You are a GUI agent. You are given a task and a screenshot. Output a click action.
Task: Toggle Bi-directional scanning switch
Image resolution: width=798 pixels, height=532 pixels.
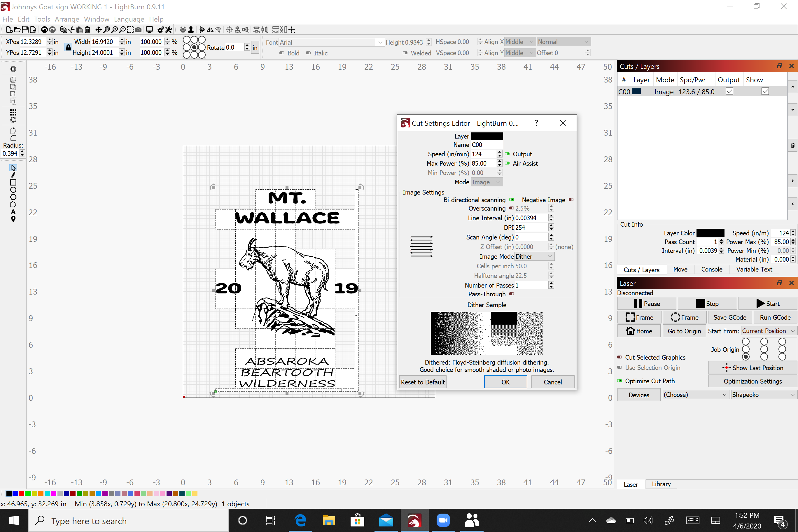tap(511, 200)
